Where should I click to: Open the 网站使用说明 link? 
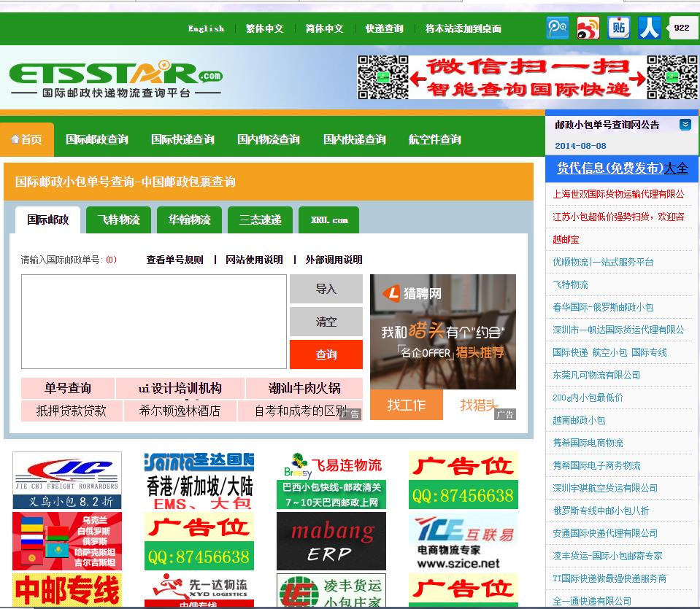coord(254,260)
